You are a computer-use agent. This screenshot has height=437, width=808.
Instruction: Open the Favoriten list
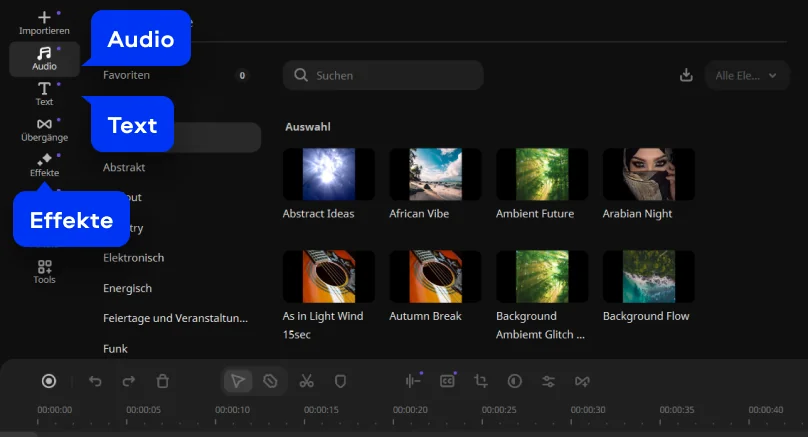(x=127, y=75)
